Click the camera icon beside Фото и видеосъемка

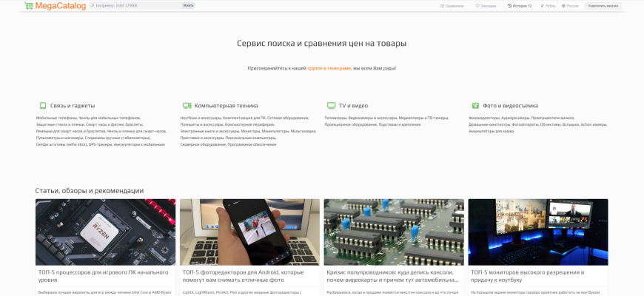tap(475, 106)
